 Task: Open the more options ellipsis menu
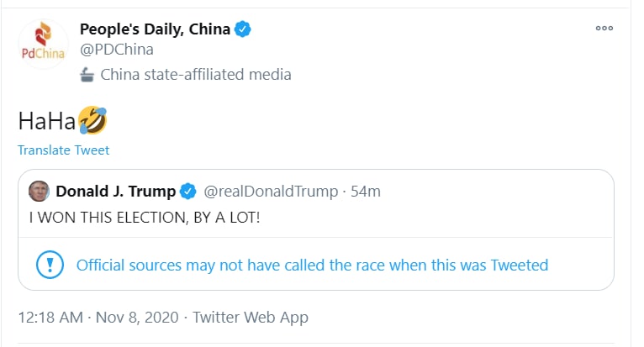click(604, 28)
